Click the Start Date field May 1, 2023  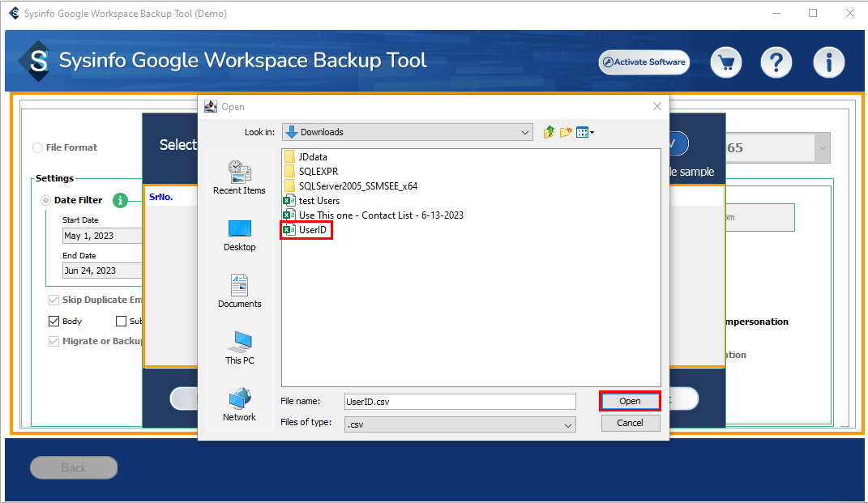pyautogui.click(x=102, y=236)
